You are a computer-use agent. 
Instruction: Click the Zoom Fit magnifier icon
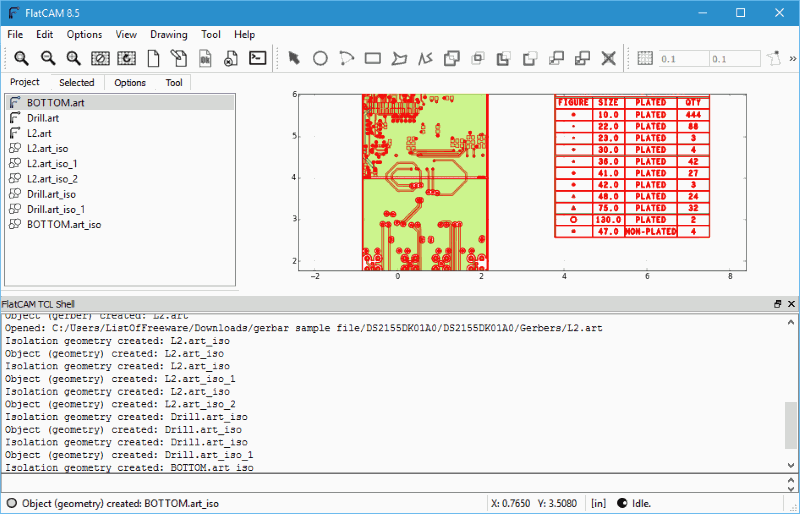pos(21,58)
